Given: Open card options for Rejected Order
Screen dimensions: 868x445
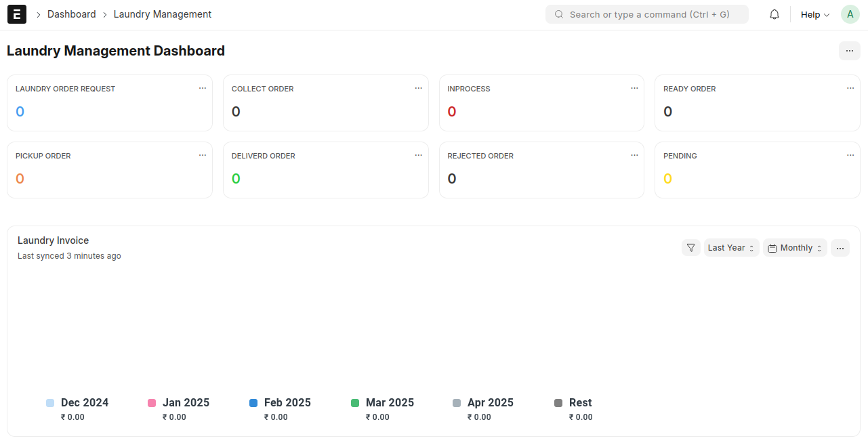Looking at the screenshot, I should point(634,155).
